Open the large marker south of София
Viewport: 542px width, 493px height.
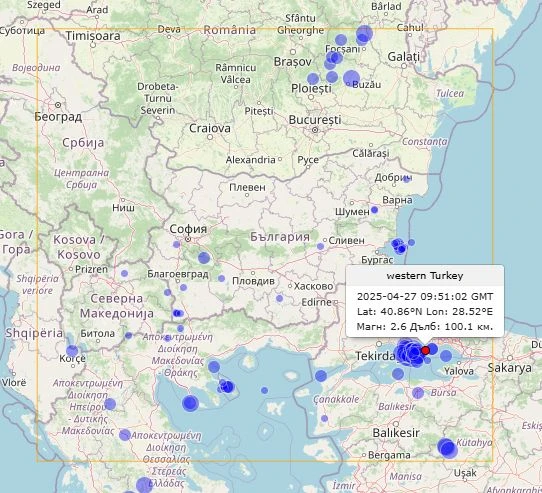point(204,258)
